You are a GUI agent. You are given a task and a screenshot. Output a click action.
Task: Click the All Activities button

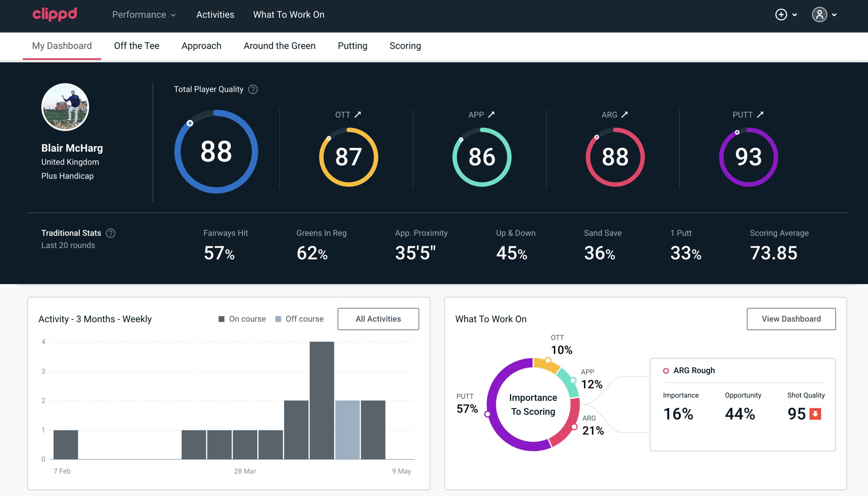tap(378, 319)
